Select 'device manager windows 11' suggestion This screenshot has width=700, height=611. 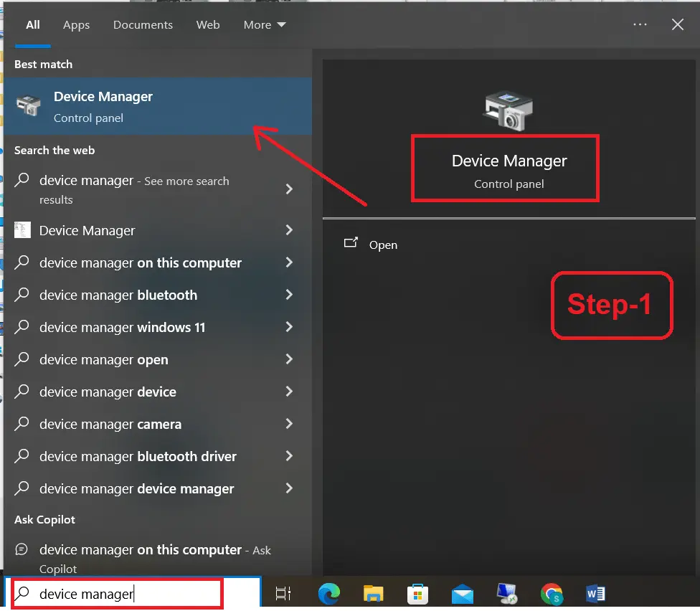click(x=158, y=327)
